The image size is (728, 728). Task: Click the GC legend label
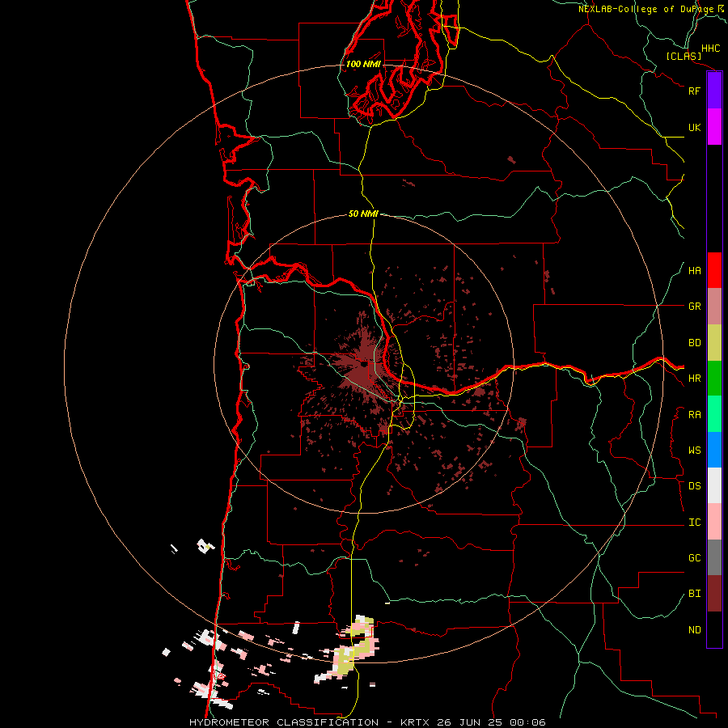point(694,558)
